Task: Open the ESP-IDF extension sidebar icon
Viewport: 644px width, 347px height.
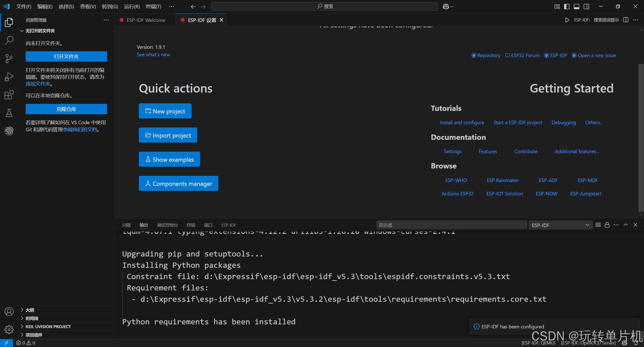Action: 9,131
